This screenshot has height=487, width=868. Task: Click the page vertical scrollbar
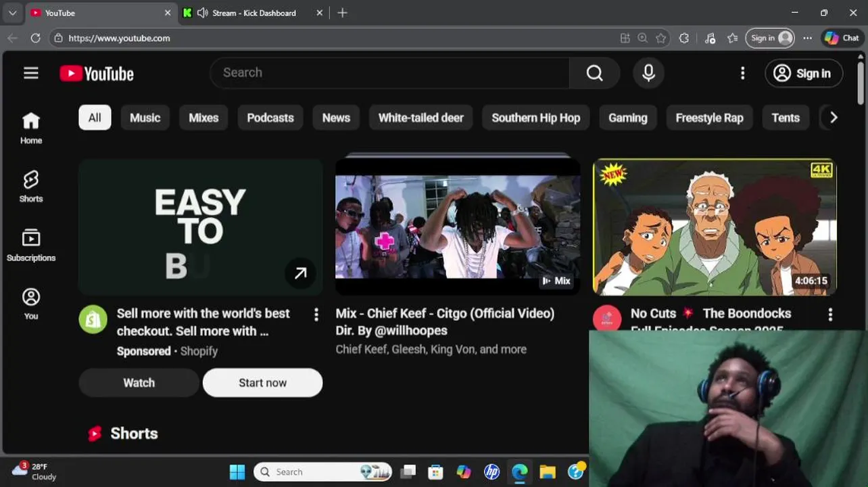(x=861, y=83)
